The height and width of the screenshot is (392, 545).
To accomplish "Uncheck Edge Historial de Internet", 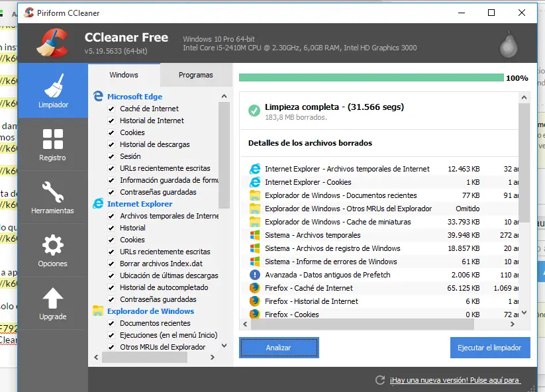I will (x=111, y=121).
